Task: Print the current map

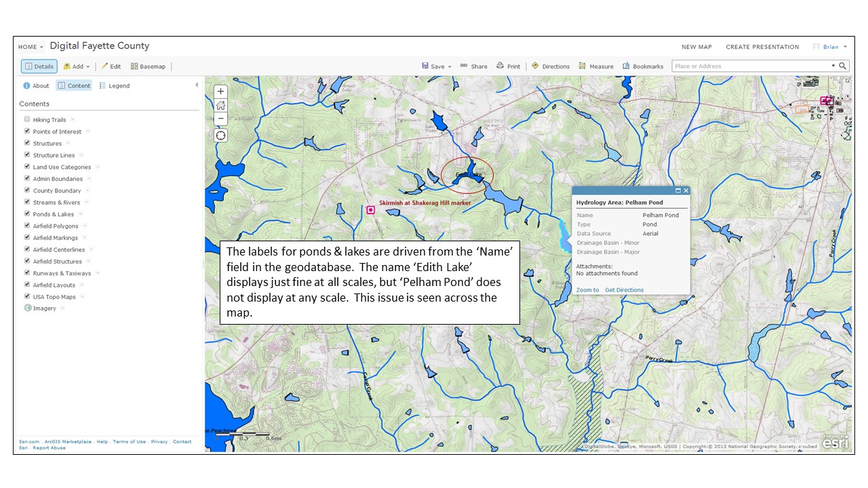Action: click(x=508, y=66)
